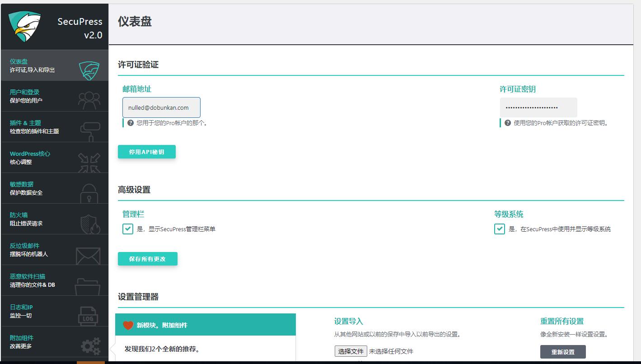Click the 许可证验证 section heading
The height and width of the screenshot is (364, 641).
click(138, 65)
